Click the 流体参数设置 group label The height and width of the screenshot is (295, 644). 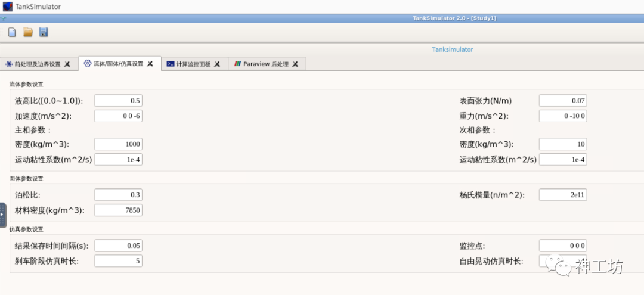[26, 84]
